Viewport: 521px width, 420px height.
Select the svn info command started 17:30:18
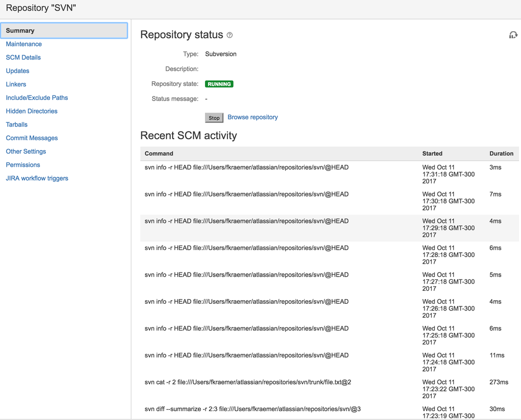pyautogui.click(x=329, y=201)
